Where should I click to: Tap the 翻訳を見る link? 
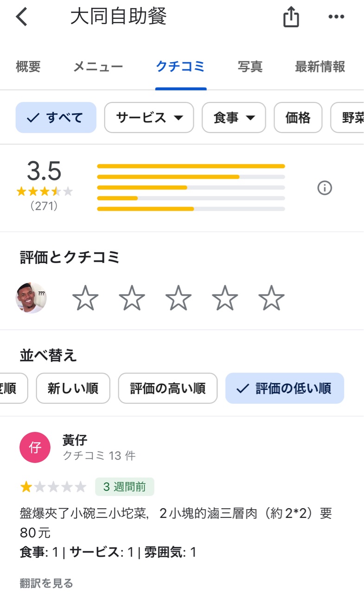(46, 583)
